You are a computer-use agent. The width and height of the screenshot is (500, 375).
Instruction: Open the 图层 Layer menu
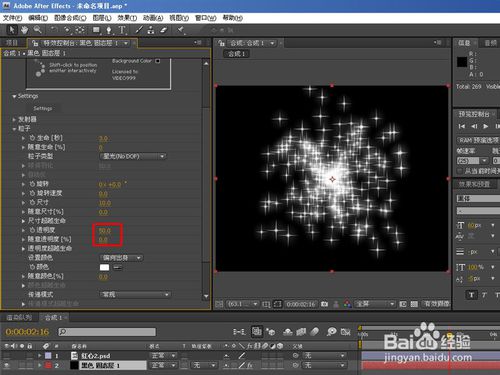(102, 18)
